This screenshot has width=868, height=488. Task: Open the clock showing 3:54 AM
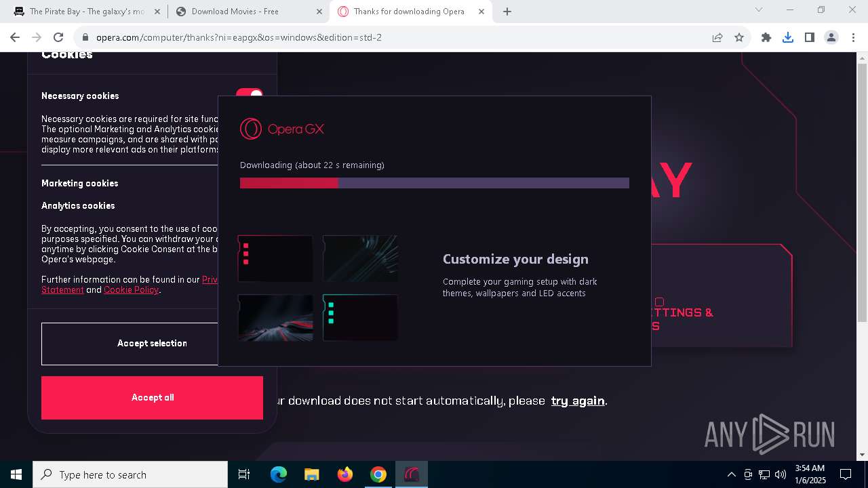pyautogui.click(x=810, y=474)
